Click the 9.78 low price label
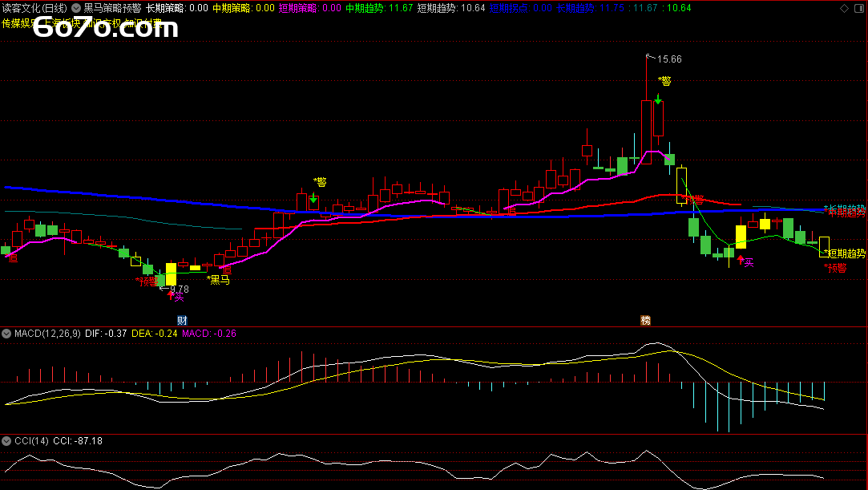 click(x=179, y=289)
